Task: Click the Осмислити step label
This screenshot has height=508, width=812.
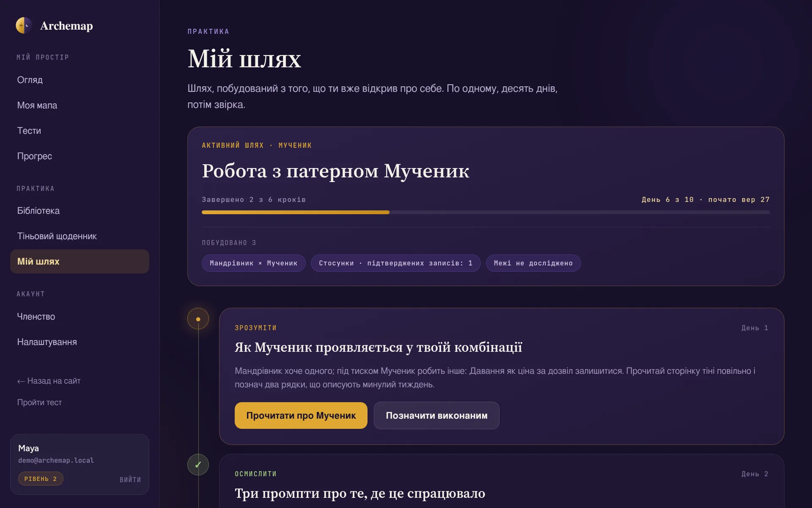Action: [x=255, y=474]
